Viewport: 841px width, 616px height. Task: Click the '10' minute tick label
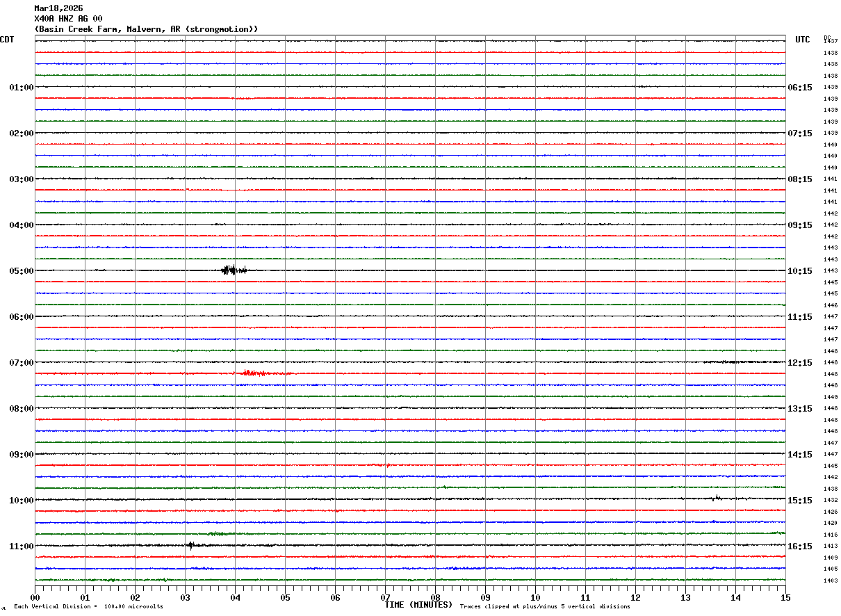(535, 597)
